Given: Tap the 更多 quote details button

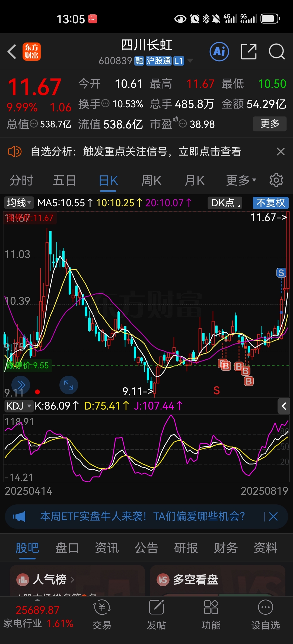Looking at the screenshot, I should [270, 124].
